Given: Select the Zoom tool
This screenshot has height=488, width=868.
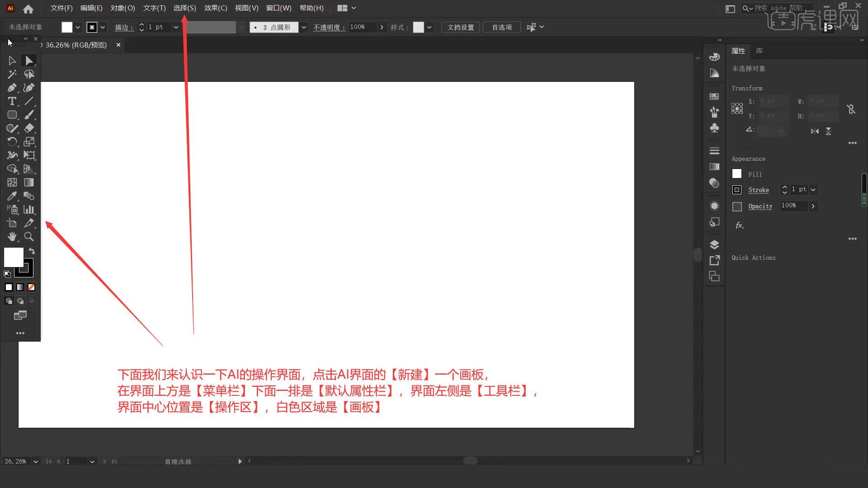Looking at the screenshot, I should click(28, 237).
